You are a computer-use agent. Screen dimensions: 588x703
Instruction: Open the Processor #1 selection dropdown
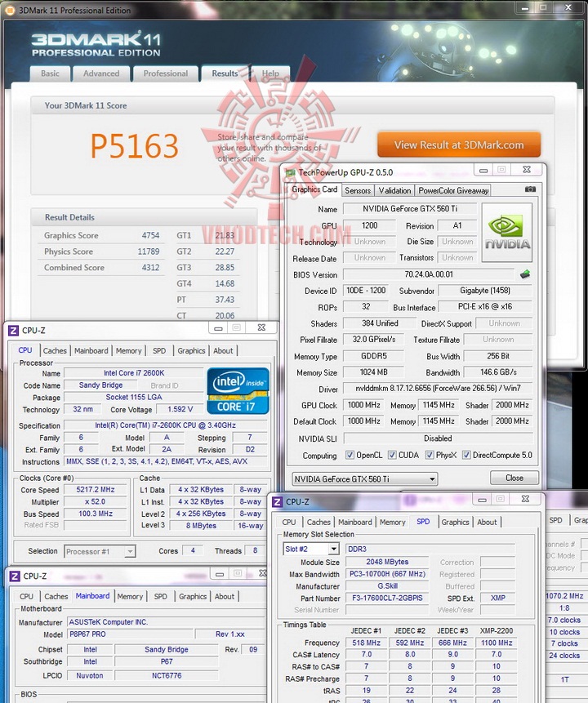click(100, 551)
